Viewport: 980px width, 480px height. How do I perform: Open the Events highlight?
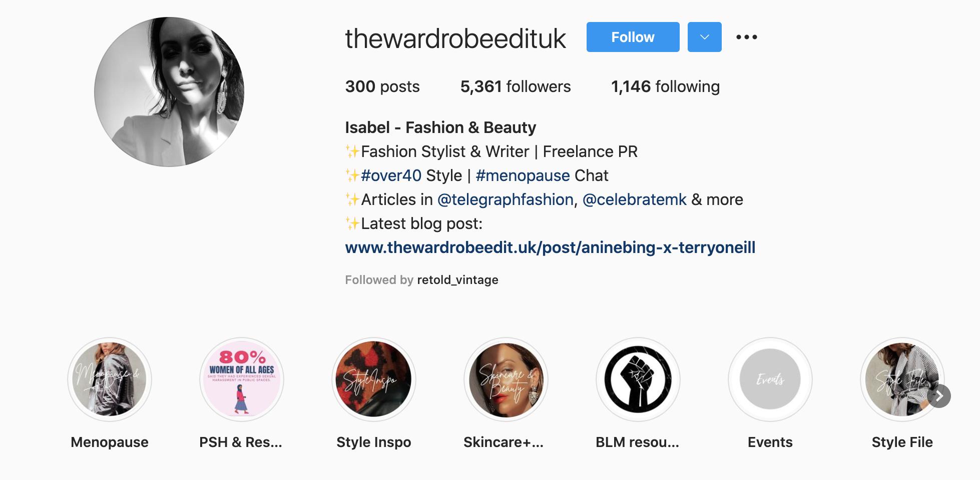tap(770, 379)
